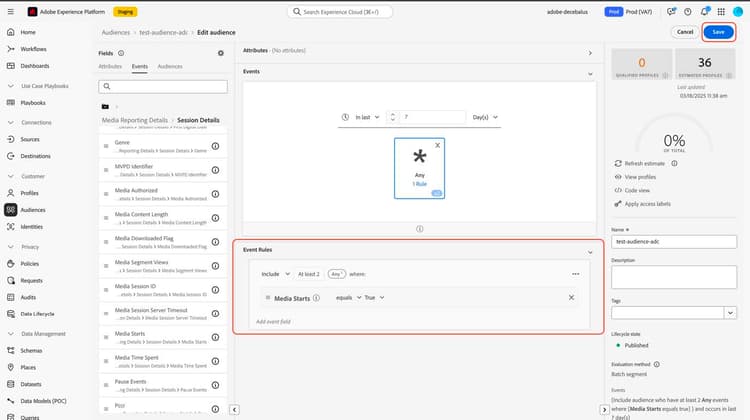Select the Media Time Spent field
Screen dimensions: 750x420
point(163,361)
